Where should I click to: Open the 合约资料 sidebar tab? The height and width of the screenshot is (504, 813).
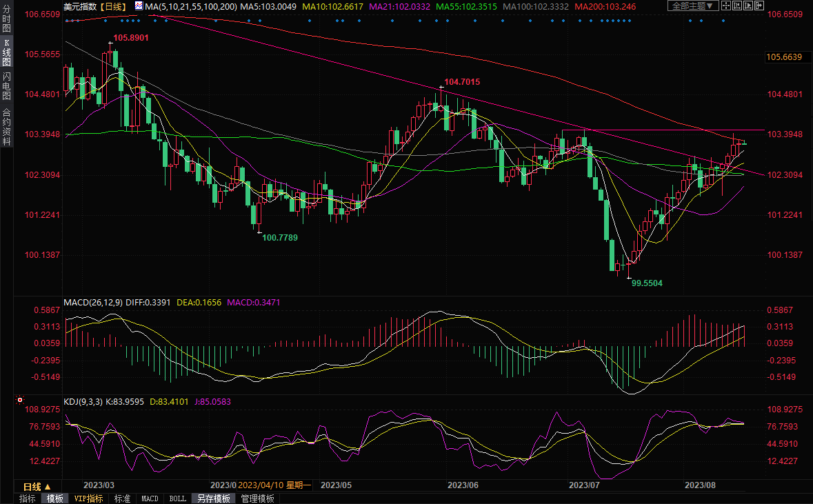coord(6,127)
